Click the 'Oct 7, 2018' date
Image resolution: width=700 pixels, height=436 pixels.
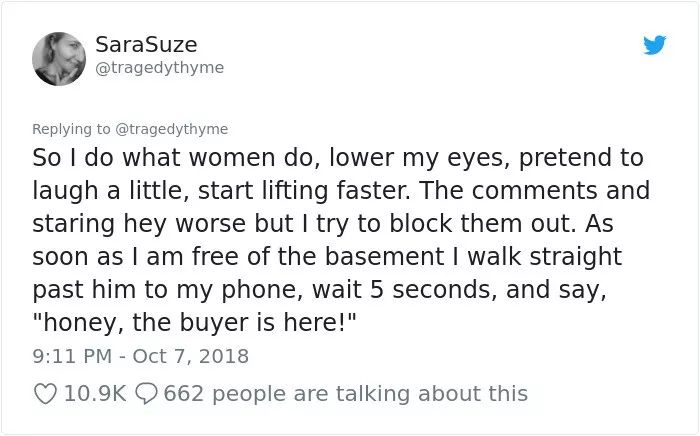[191, 356]
